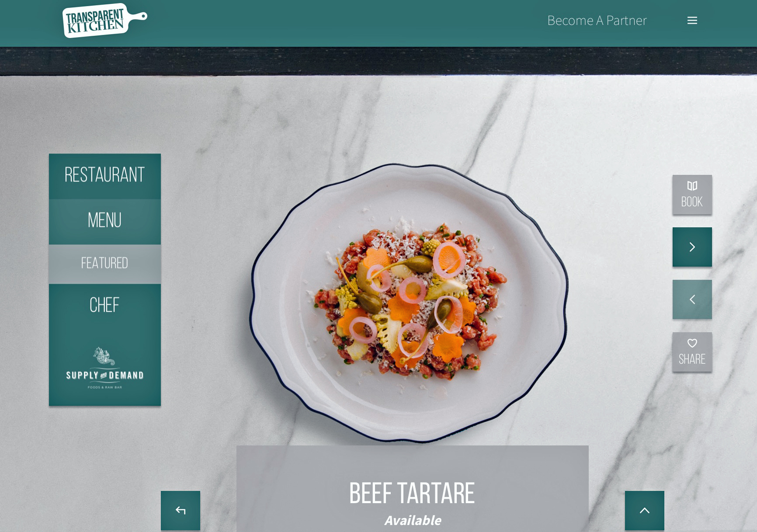Go back with the return arrow
Screen dimensions: 757x532
(x=181, y=510)
